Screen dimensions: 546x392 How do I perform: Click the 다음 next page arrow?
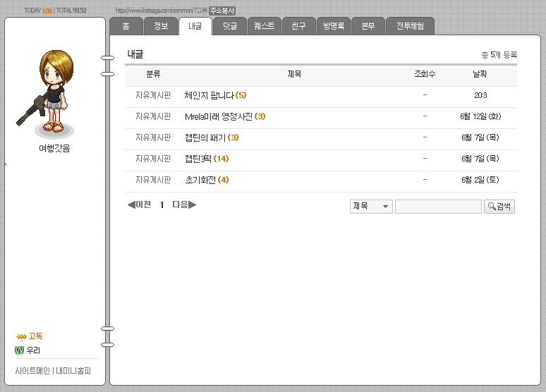click(184, 204)
